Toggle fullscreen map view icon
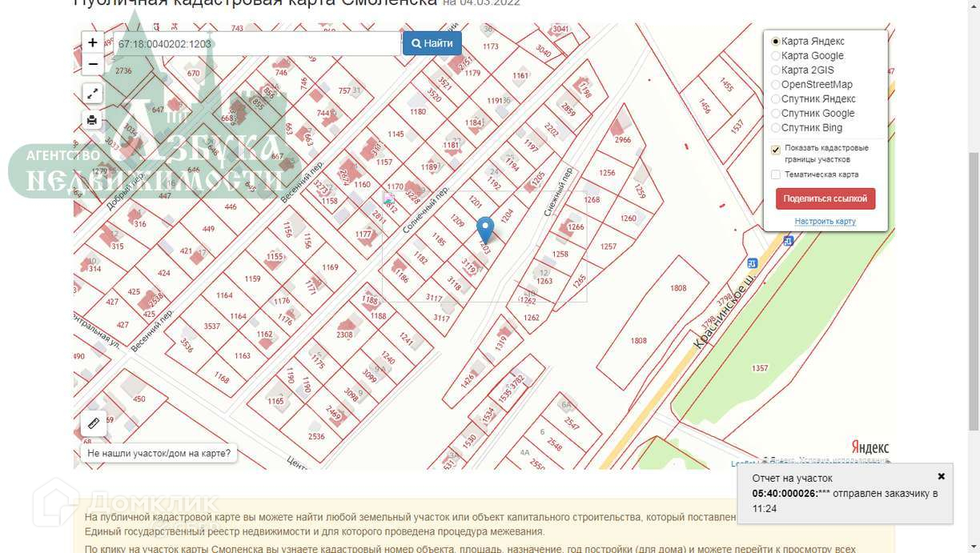 pyautogui.click(x=92, y=93)
